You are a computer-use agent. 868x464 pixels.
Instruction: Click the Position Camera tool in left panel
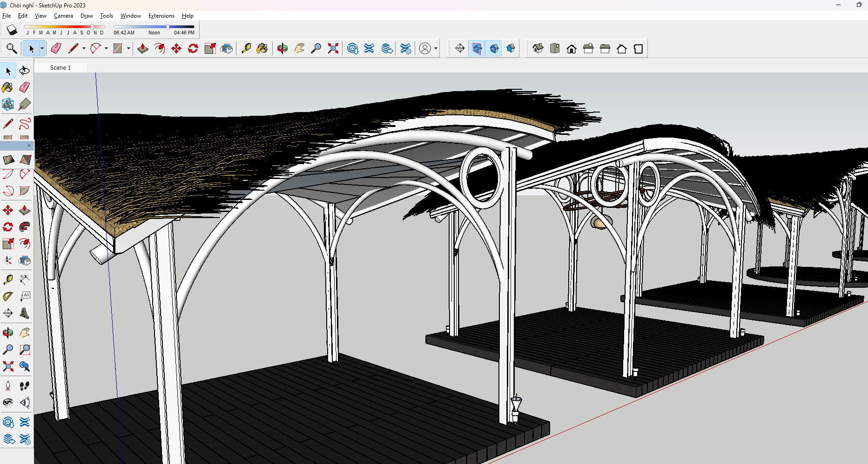point(8,386)
